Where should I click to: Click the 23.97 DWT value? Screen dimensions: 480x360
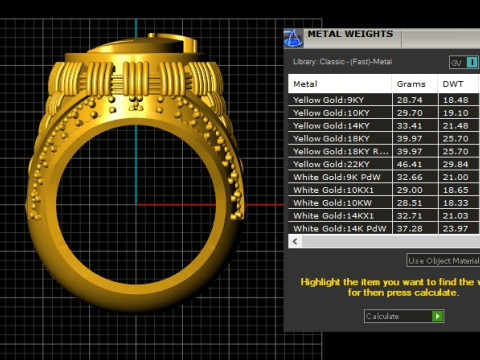[x=456, y=229]
